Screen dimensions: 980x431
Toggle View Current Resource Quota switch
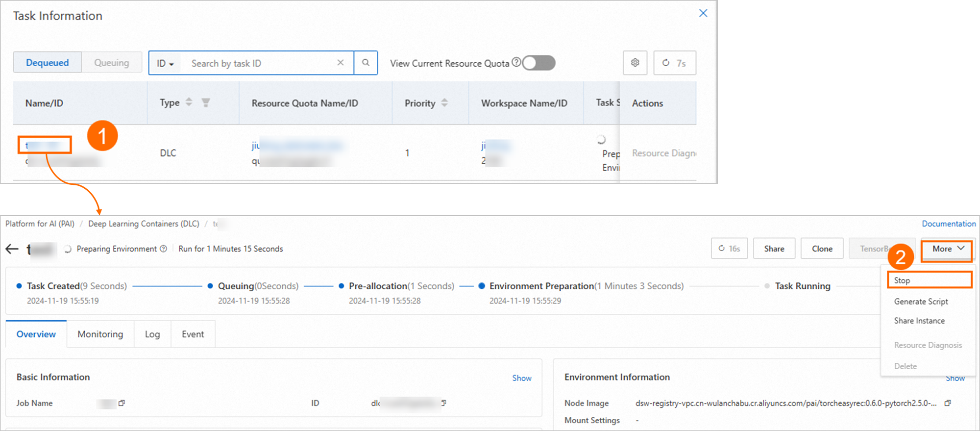pyautogui.click(x=539, y=63)
